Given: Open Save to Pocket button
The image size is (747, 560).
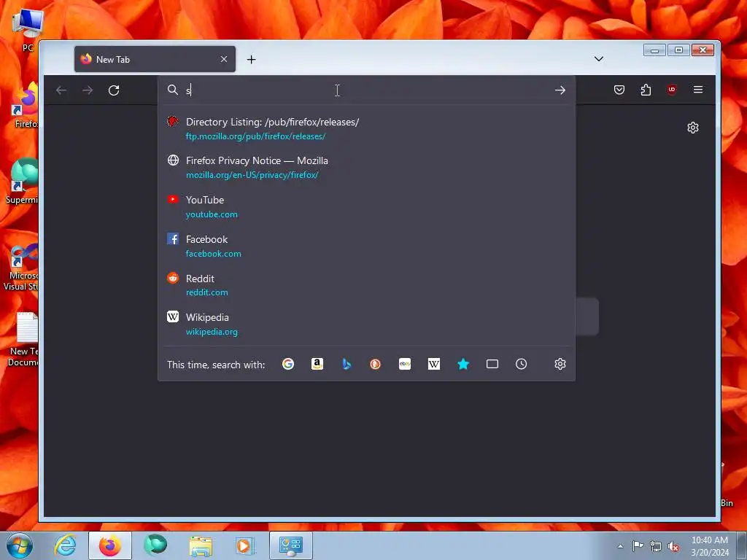Looking at the screenshot, I should (x=619, y=90).
